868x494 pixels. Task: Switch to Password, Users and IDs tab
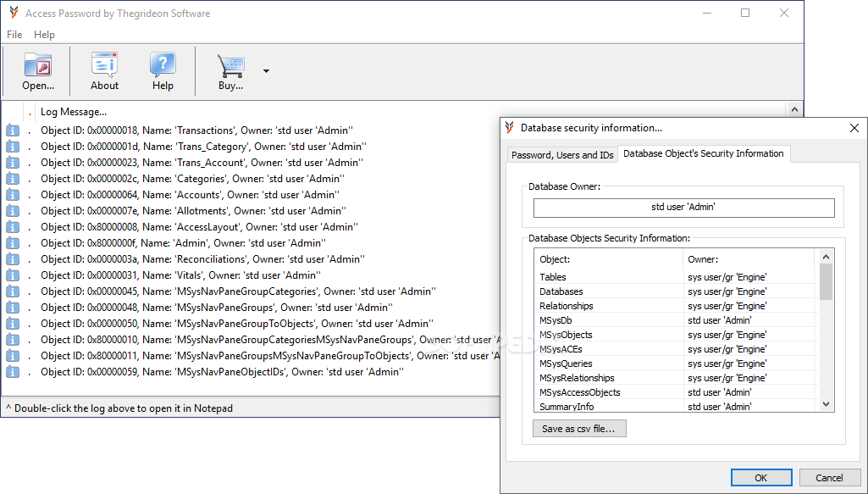(x=562, y=155)
